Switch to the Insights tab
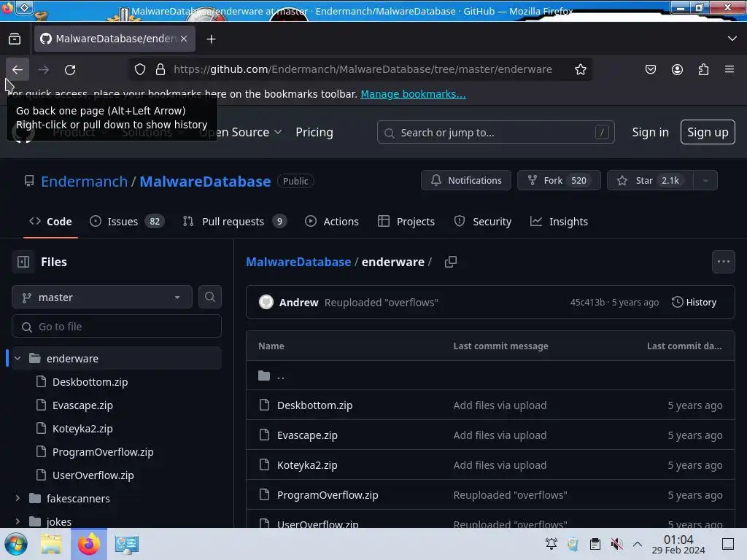The image size is (747, 560). tap(559, 222)
